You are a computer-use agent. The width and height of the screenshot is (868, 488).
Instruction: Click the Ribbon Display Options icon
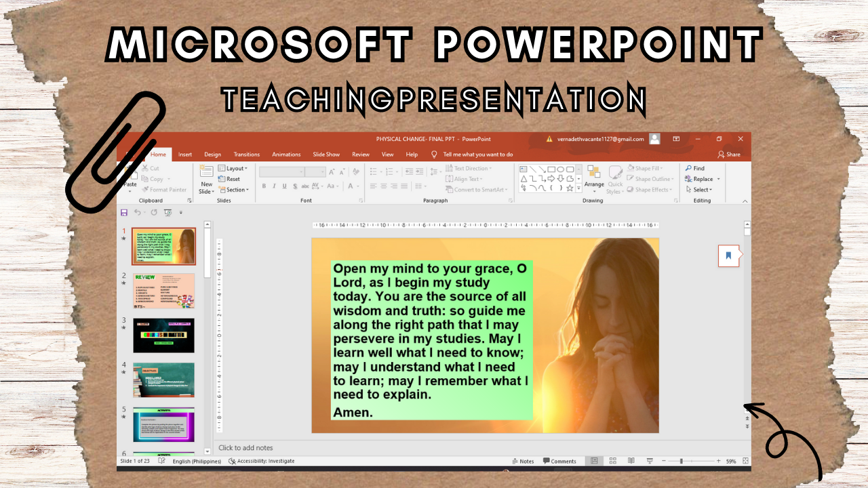pyautogui.click(x=676, y=139)
